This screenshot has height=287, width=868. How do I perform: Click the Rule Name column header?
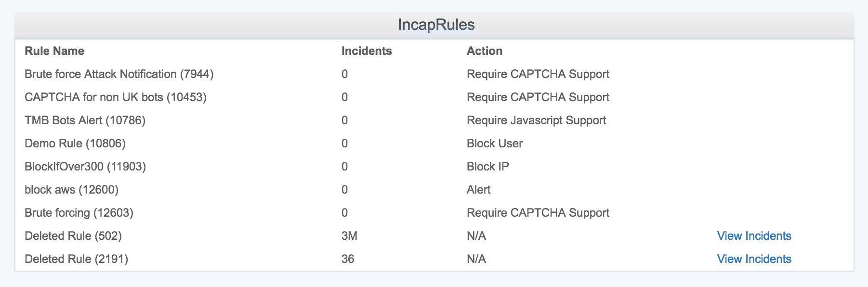54,51
